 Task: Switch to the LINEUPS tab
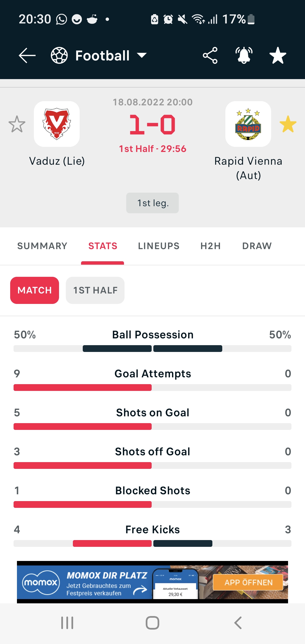tap(159, 246)
